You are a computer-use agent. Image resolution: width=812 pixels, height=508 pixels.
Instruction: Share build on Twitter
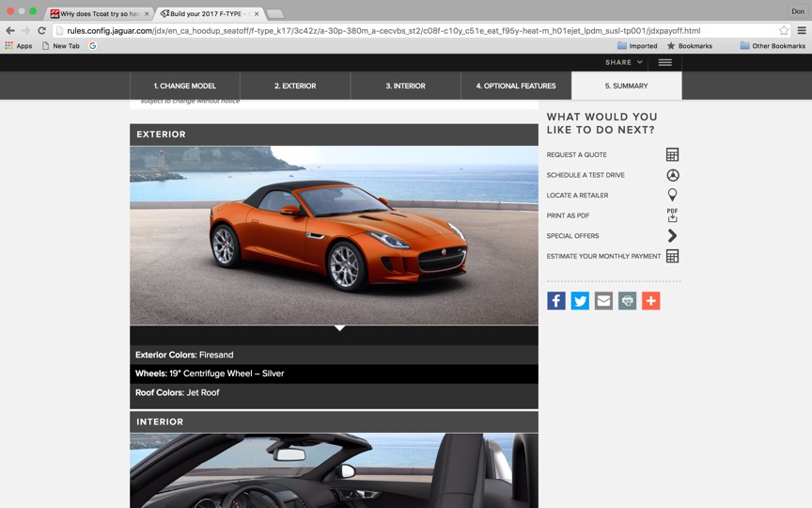580,301
